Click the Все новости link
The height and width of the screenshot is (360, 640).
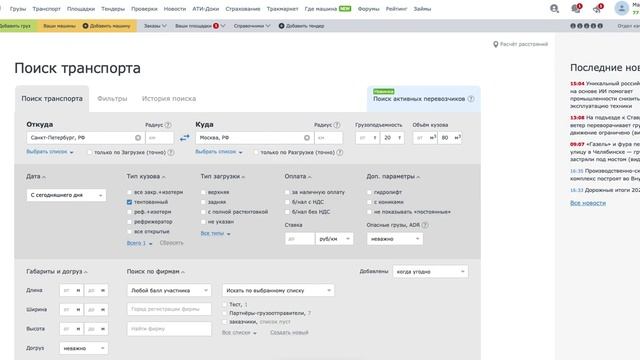[588, 203]
